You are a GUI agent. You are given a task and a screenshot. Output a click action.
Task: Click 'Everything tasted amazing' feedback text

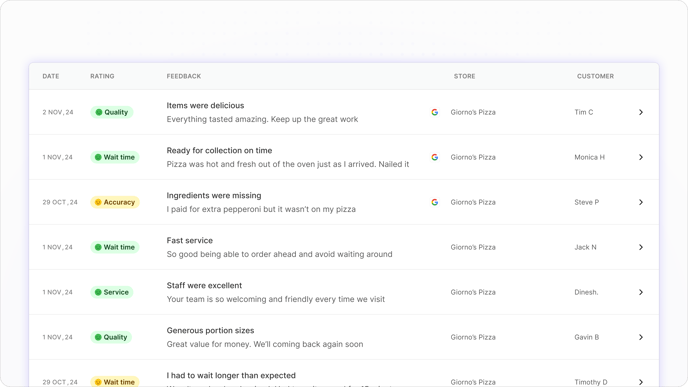(x=262, y=119)
